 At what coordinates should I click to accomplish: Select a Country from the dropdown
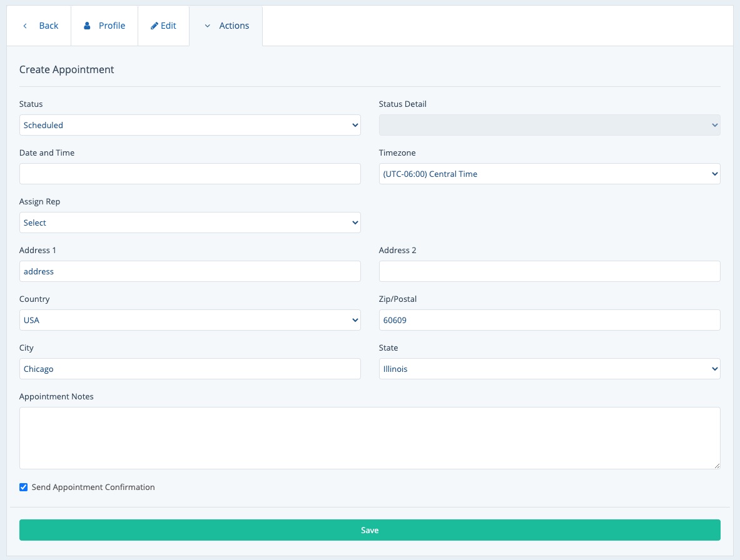190,320
